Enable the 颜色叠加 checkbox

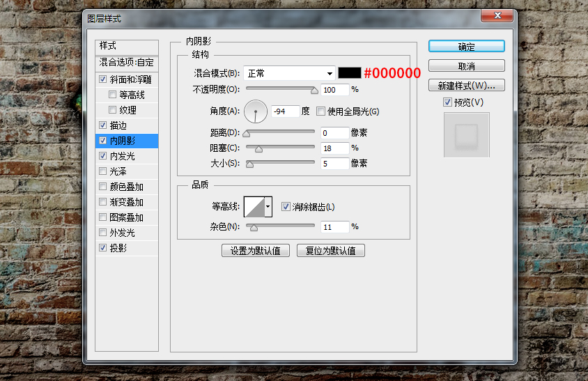(102, 187)
